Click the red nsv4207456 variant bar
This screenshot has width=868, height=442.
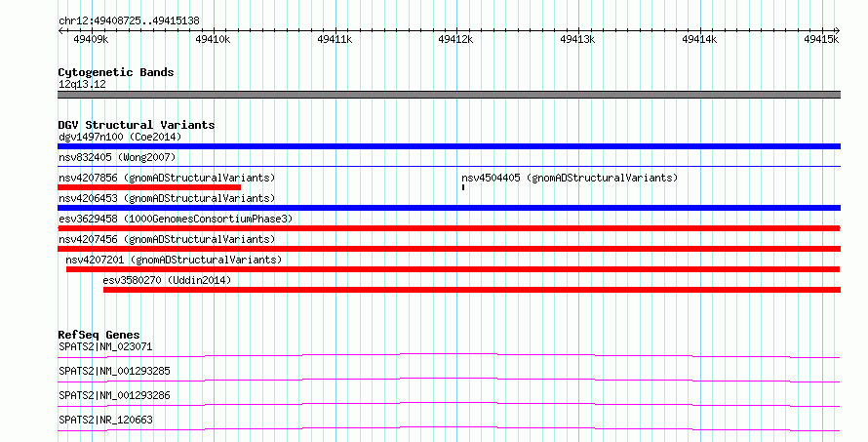click(x=449, y=249)
